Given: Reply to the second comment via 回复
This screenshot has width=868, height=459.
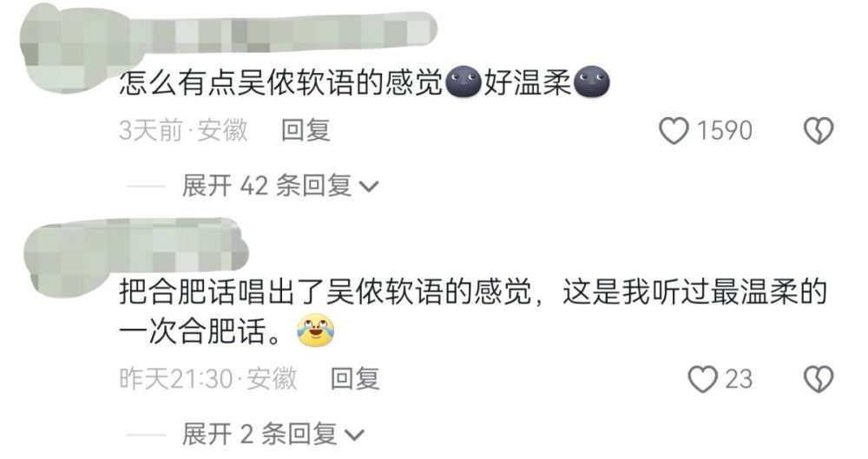Looking at the screenshot, I should [x=355, y=379].
